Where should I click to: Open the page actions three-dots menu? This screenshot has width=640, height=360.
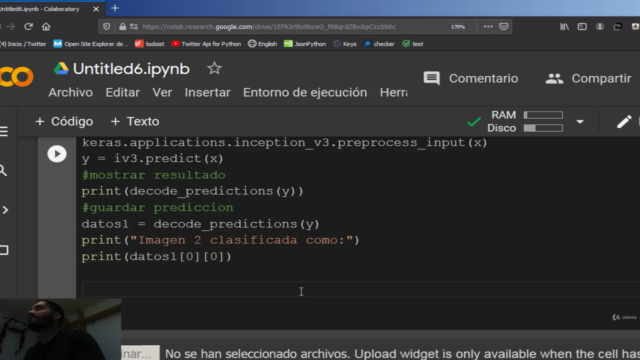point(488,27)
